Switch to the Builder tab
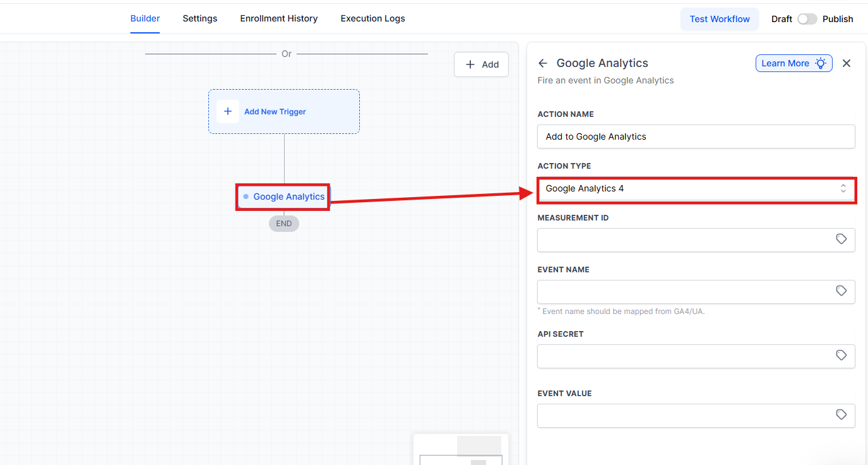The width and height of the screenshot is (868, 465). (x=145, y=18)
